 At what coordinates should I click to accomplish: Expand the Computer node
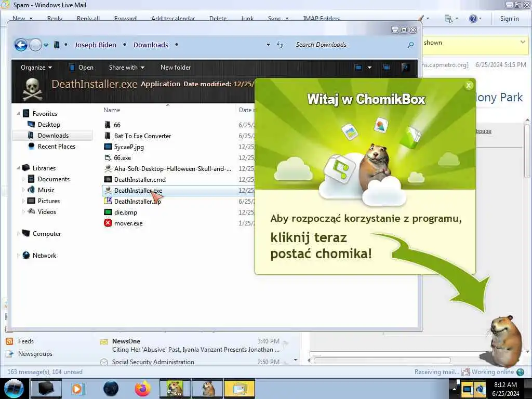tap(18, 233)
